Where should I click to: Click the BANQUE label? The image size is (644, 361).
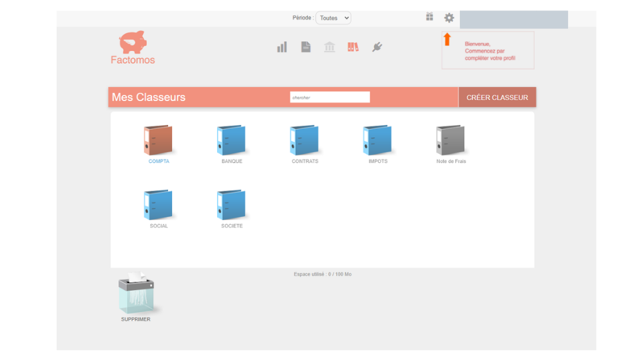pos(232,161)
